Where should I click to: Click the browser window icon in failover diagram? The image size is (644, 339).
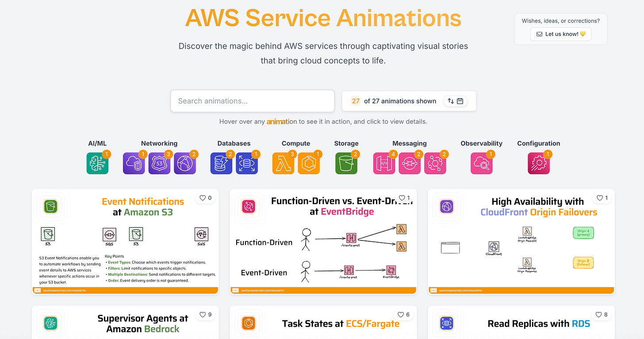[450, 248]
